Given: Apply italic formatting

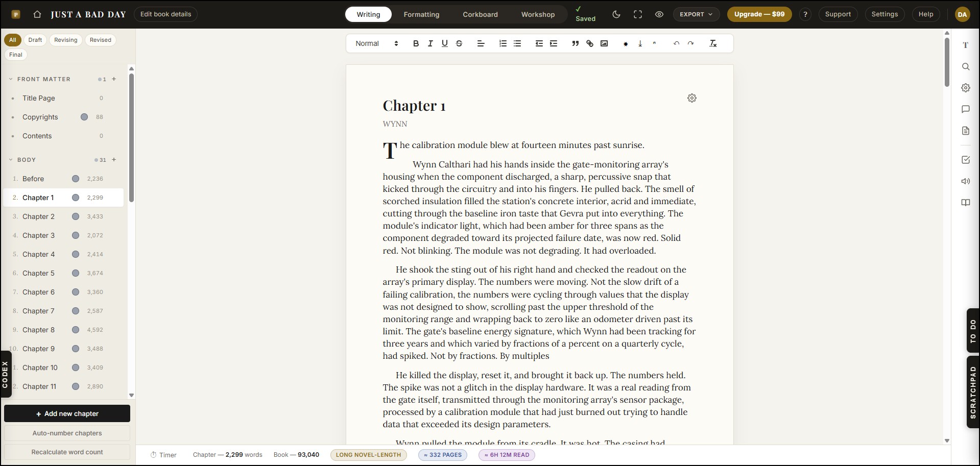Looking at the screenshot, I should [430, 43].
